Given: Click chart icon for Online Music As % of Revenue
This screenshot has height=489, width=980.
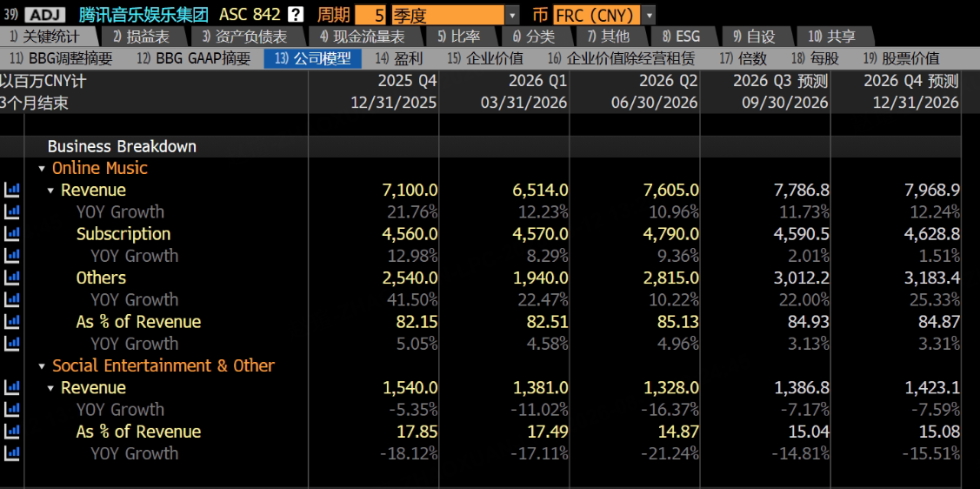Looking at the screenshot, I should (12, 321).
